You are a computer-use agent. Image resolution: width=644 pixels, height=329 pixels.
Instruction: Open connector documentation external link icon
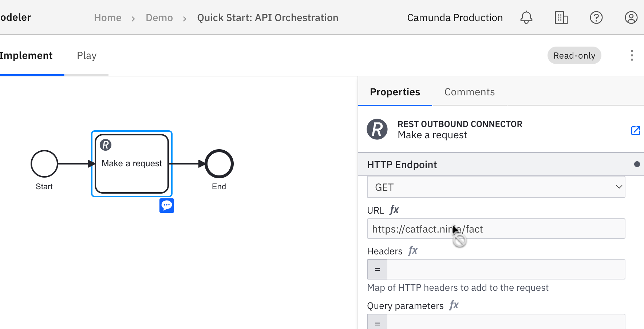point(635,130)
